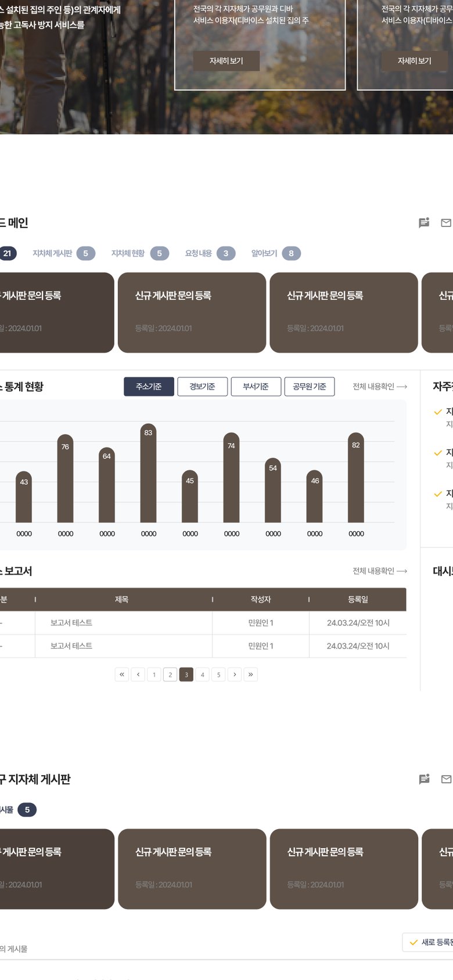Select the 지차체 게시판 tab with badge 5
The height and width of the screenshot is (980, 453).
tap(63, 253)
